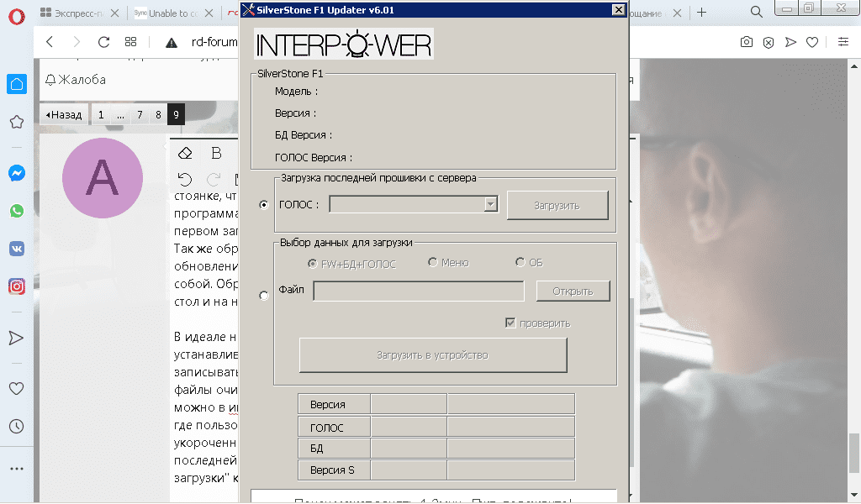Click the INTERPOWER logo banner
Image resolution: width=861 pixels, height=504 pixels.
click(344, 44)
